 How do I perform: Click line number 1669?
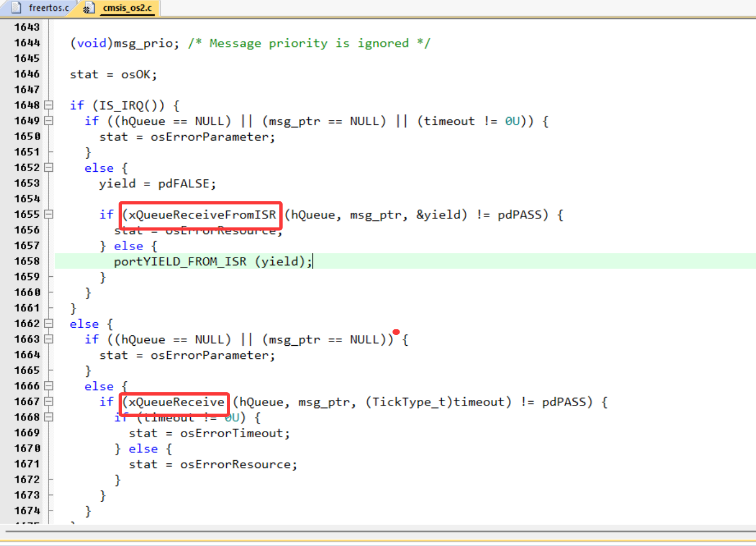[x=27, y=432]
